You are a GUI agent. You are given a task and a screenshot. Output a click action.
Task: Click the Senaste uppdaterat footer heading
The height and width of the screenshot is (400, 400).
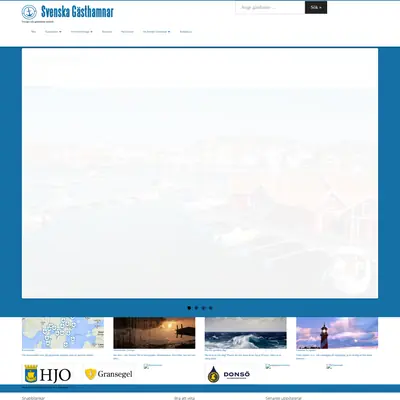click(283, 398)
